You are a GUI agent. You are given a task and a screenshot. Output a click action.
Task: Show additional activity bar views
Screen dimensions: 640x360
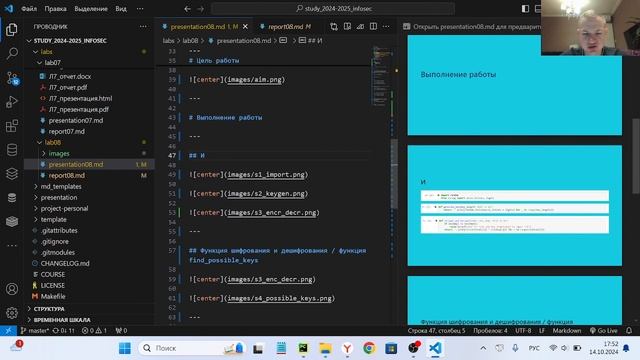coord(12,246)
